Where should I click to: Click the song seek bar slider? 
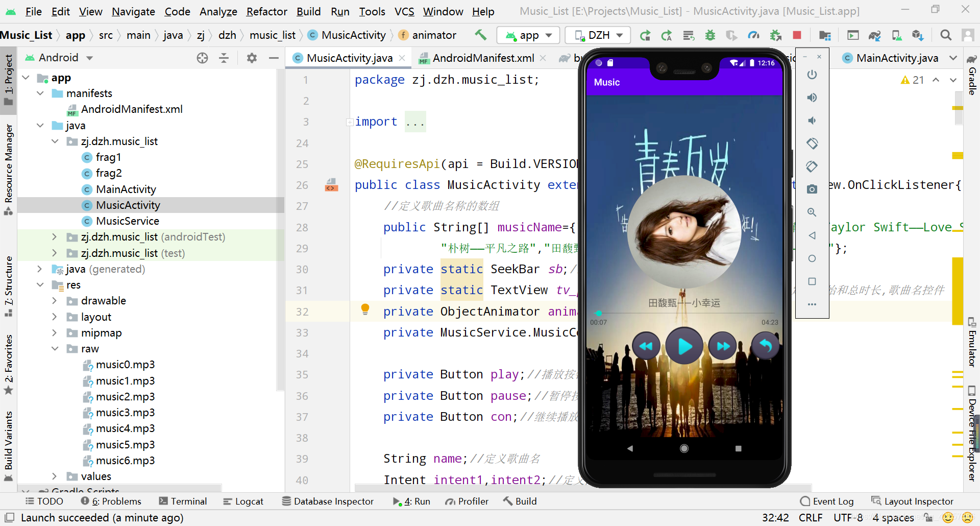[684, 313]
